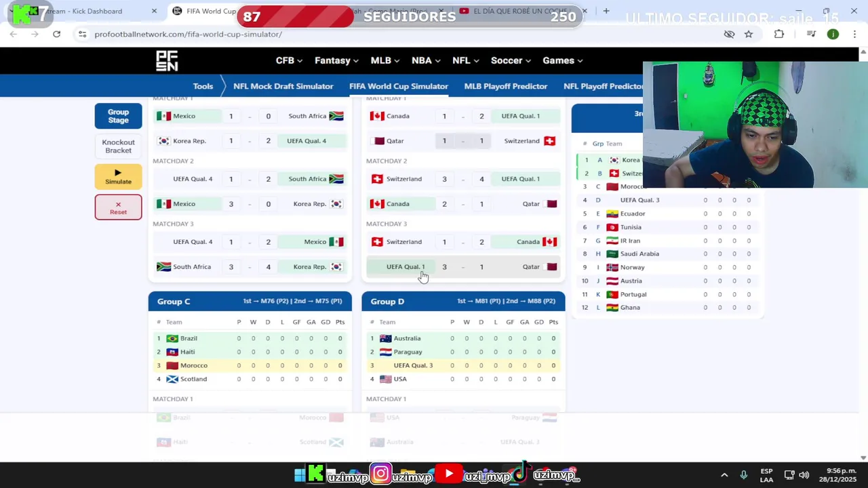Click the Simulate play icon button
This screenshot has height=488, width=868.
click(118, 176)
